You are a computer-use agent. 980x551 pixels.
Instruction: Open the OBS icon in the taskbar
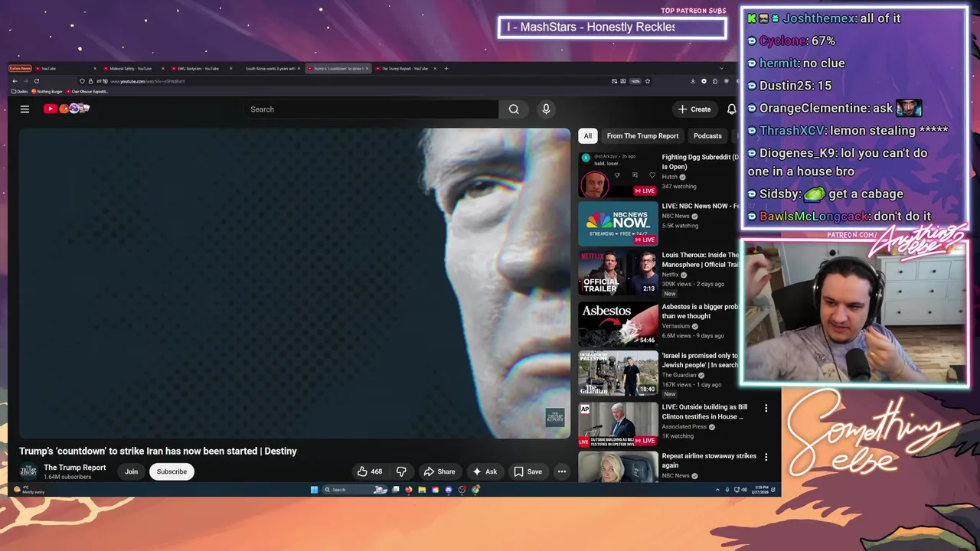(x=462, y=490)
